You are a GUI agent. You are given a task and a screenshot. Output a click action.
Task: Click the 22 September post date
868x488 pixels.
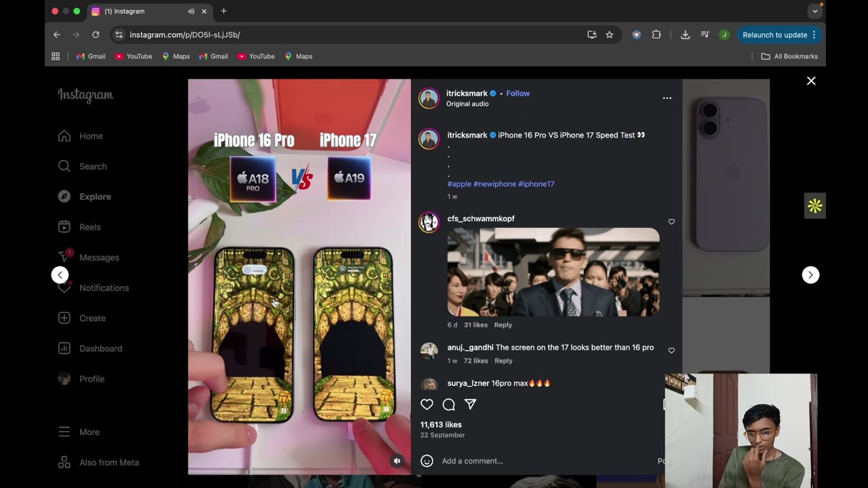click(x=442, y=435)
